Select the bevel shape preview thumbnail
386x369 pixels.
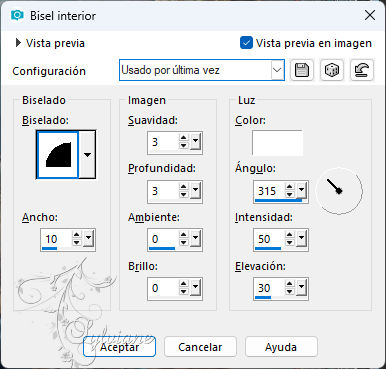pyautogui.click(x=58, y=154)
